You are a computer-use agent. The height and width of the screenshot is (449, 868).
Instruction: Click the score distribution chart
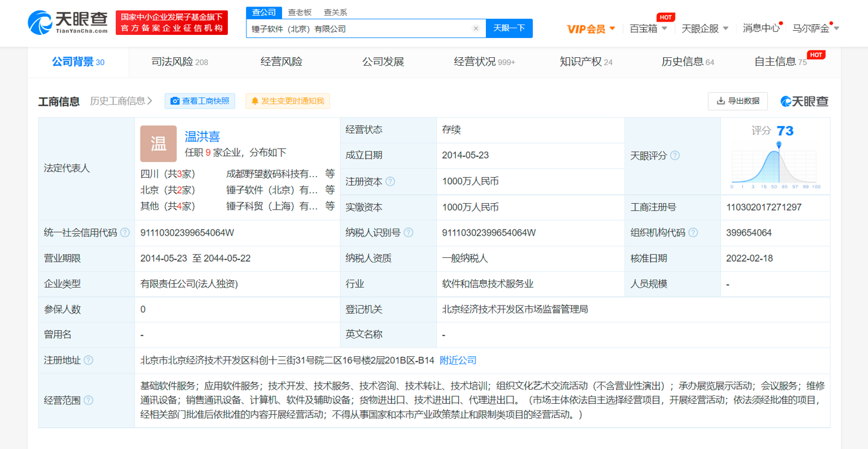(775, 165)
